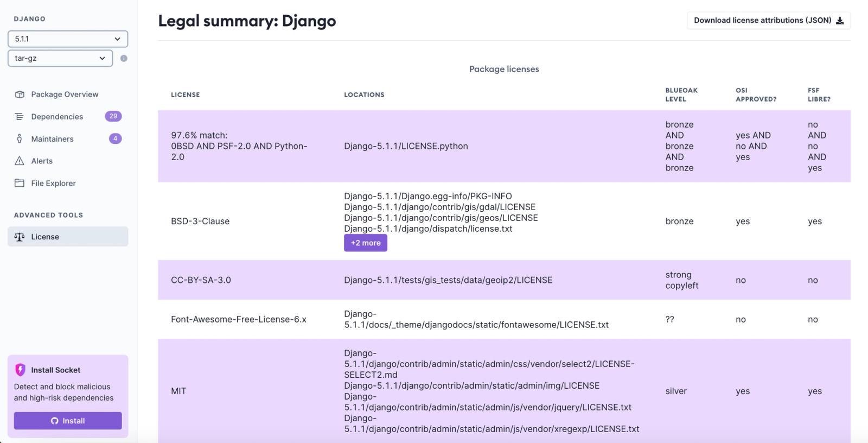
Task: Click the gis/gdal/LICENSE location
Action: pos(439,207)
